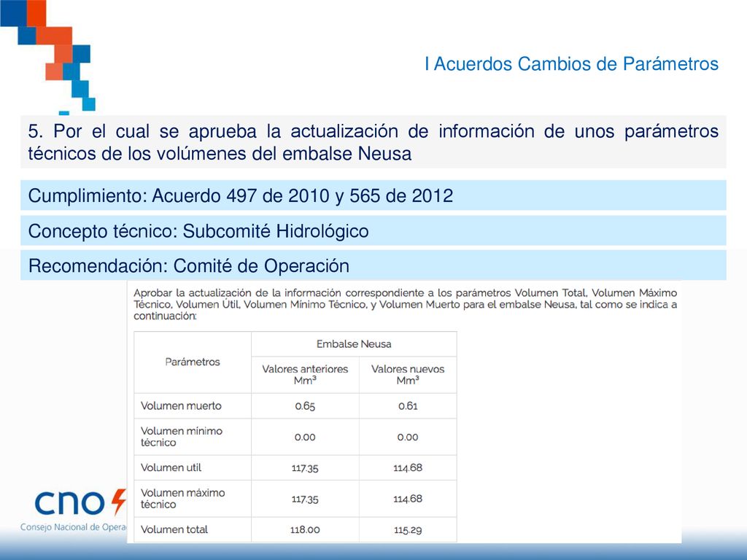This screenshot has width=747, height=560.
Task: Click the blue and orange squares graphic
Action: pos(47,57)
